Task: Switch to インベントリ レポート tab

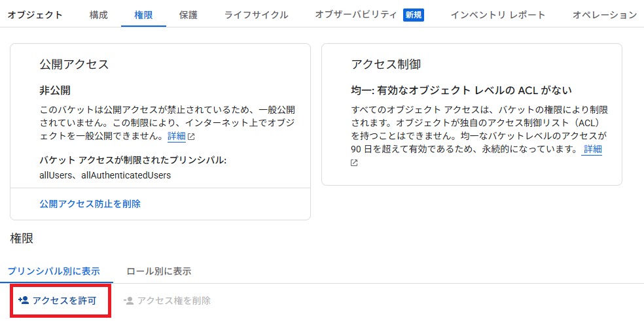Action: (498, 15)
